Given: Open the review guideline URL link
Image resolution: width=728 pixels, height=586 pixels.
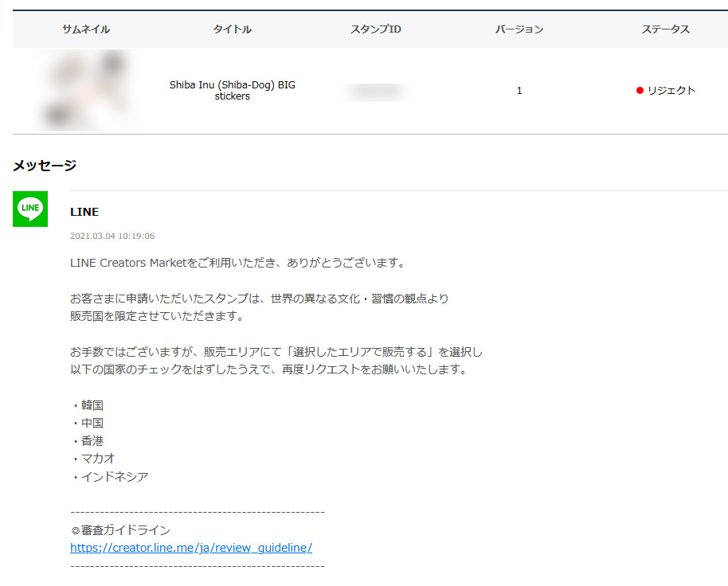Looking at the screenshot, I should pyautogui.click(x=191, y=548).
